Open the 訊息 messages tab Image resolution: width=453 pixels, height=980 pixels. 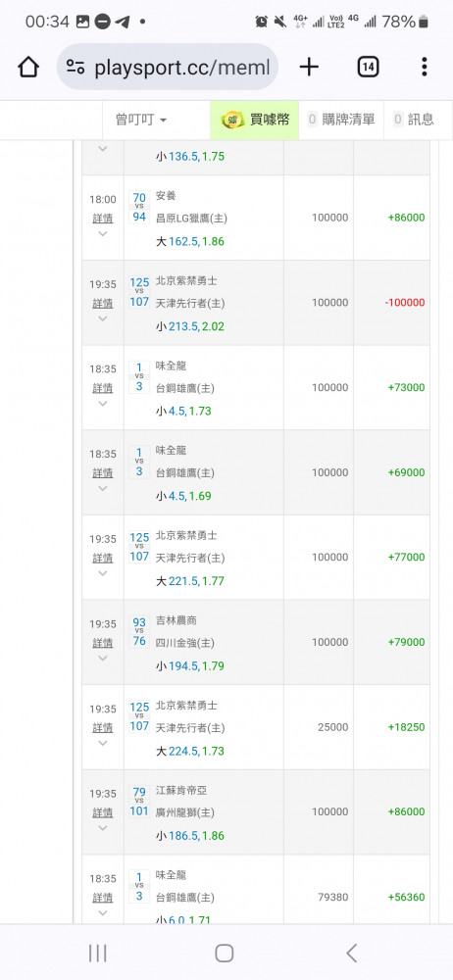pos(414,120)
